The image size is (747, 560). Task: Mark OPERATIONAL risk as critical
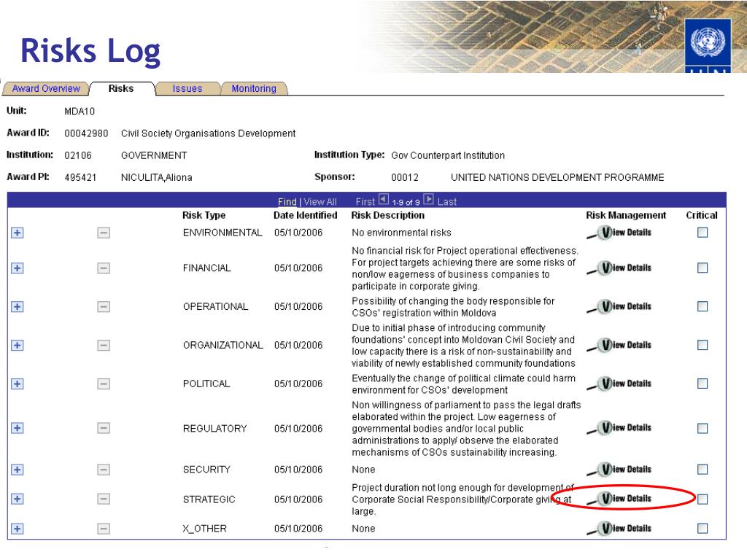(x=703, y=307)
